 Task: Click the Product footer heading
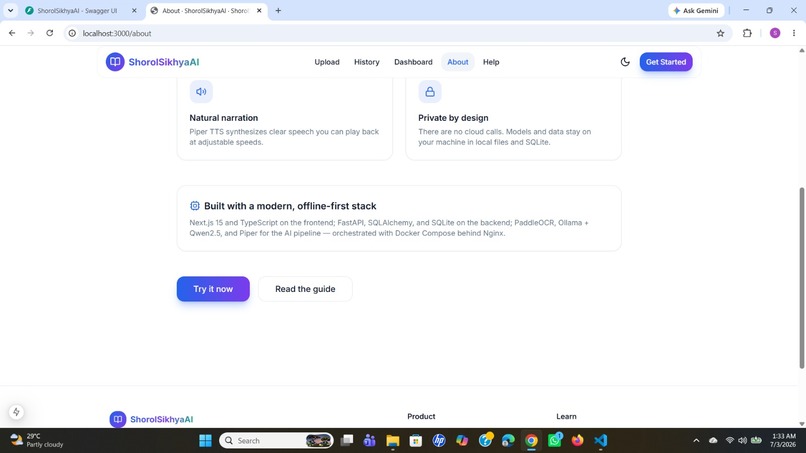click(x=421, y=416)
